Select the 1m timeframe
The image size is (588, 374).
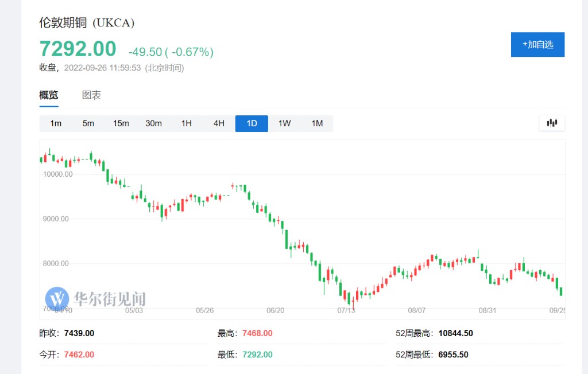(56, 123)
